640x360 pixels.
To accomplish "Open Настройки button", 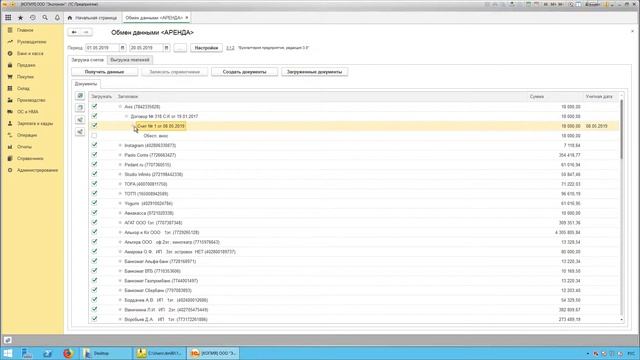I will 206,48.
